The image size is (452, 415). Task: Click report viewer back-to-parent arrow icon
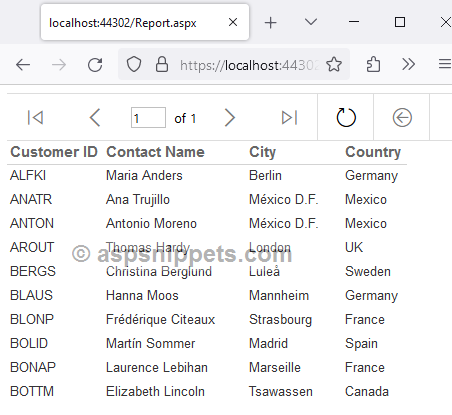point(402,118)
